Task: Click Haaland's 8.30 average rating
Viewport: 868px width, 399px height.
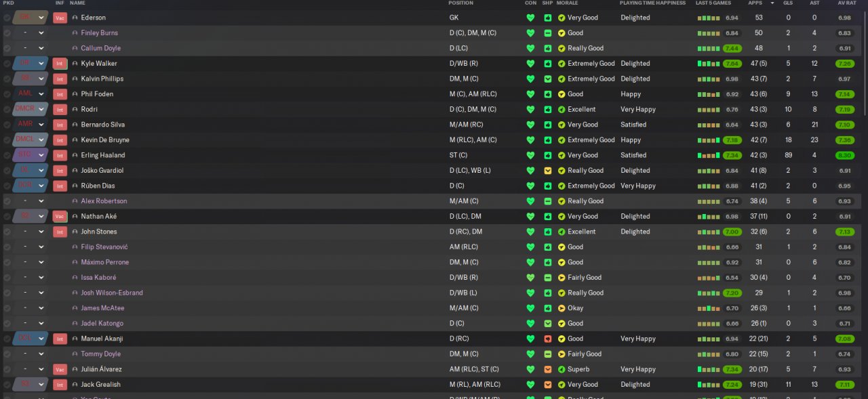Action: (x=845, y=155)
